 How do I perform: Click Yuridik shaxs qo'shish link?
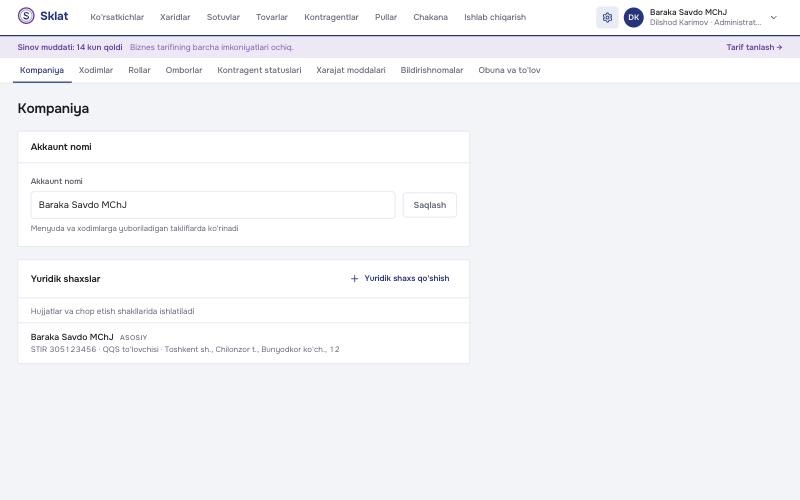click(400, 279)
